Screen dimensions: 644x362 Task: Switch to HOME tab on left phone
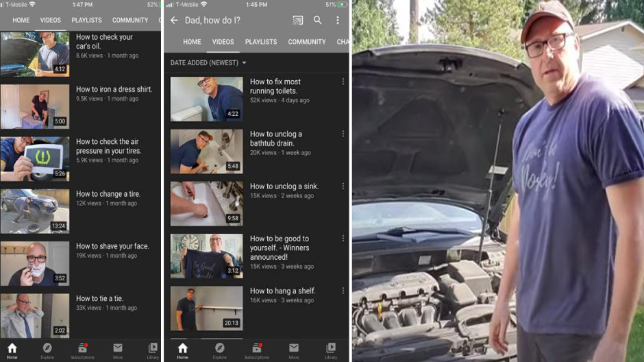coord(21,20)
